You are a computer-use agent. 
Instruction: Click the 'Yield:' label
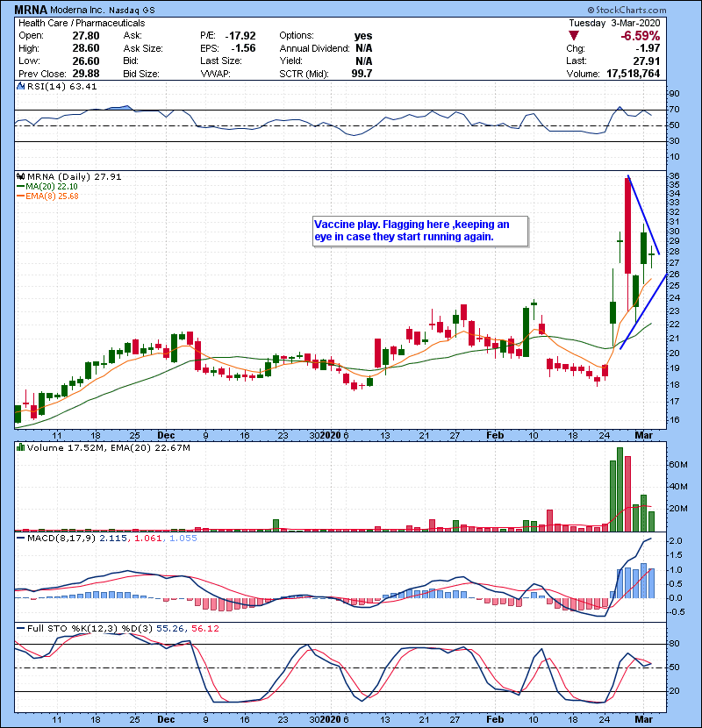coord(290,61)
